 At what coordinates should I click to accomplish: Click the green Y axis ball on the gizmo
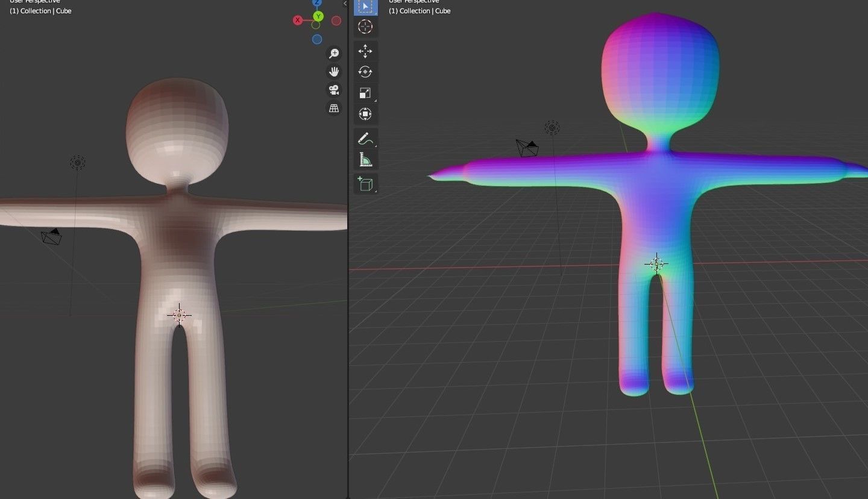318,16
